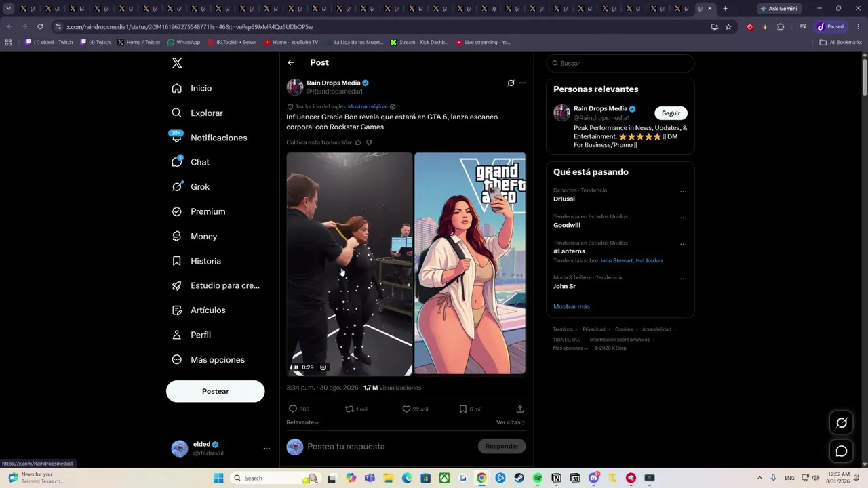Open options for John Sr trend

click(683, 279)
